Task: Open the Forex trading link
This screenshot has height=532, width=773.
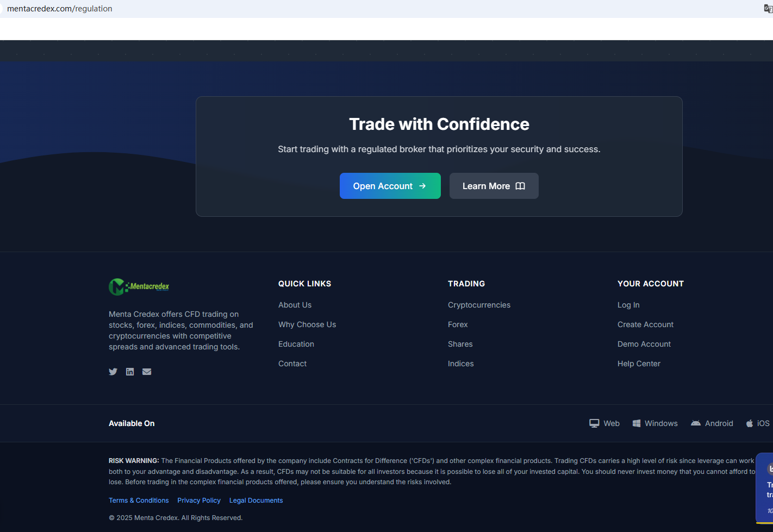Action: tap(458, 324)
